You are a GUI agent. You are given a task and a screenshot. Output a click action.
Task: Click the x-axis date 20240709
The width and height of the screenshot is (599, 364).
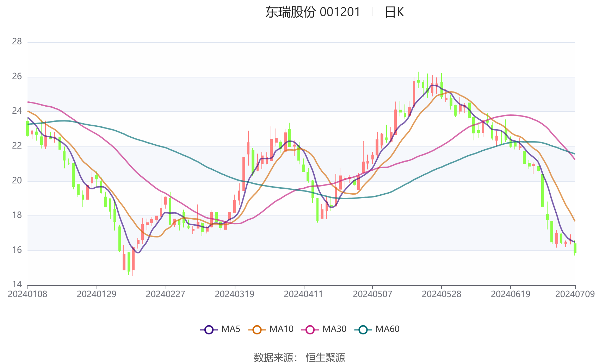coord(575,294)
